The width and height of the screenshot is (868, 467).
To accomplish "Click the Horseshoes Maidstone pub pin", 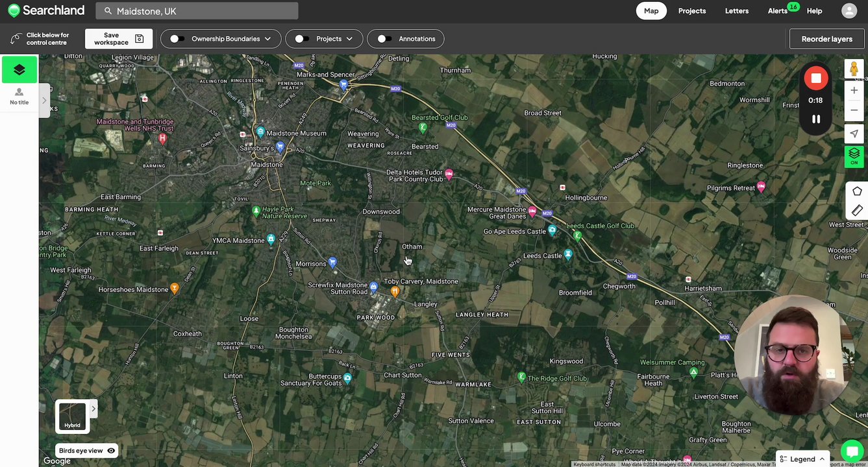I will click(174, 288).
